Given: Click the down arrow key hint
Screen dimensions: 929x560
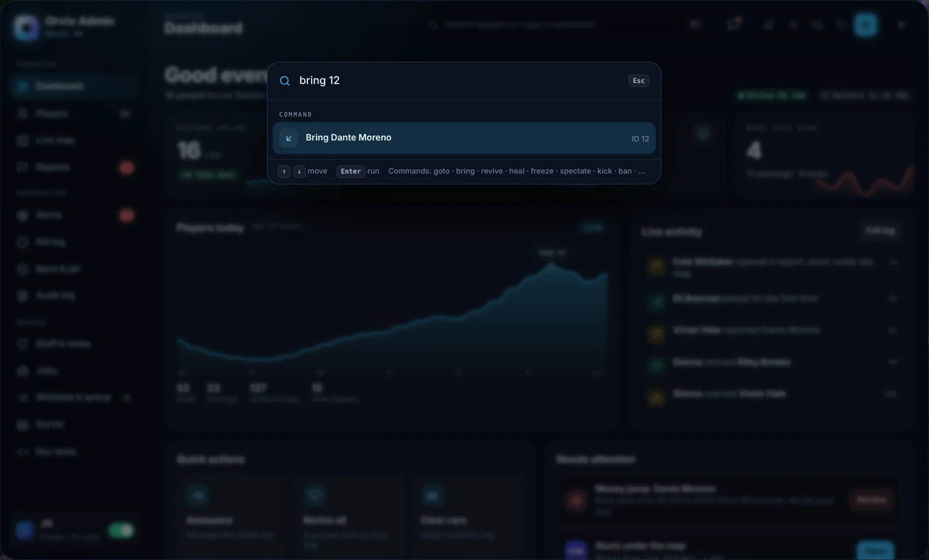Looking at the screenshot, I should click(x=299, y=171).
